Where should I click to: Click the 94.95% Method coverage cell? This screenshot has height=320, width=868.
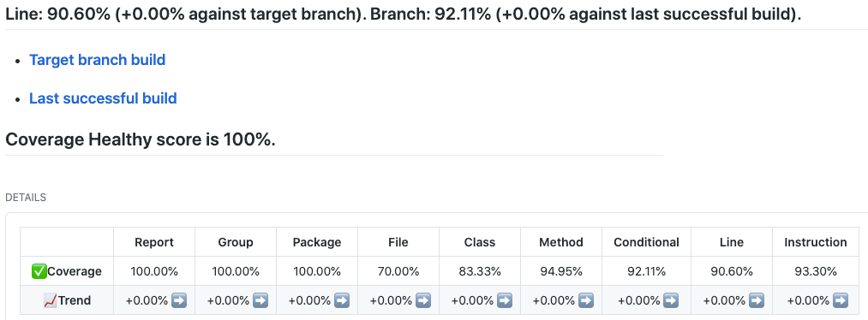pos(561,271)
